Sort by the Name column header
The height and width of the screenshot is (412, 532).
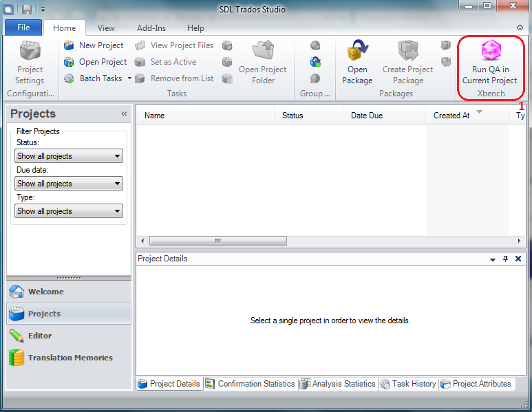point(206,116)
